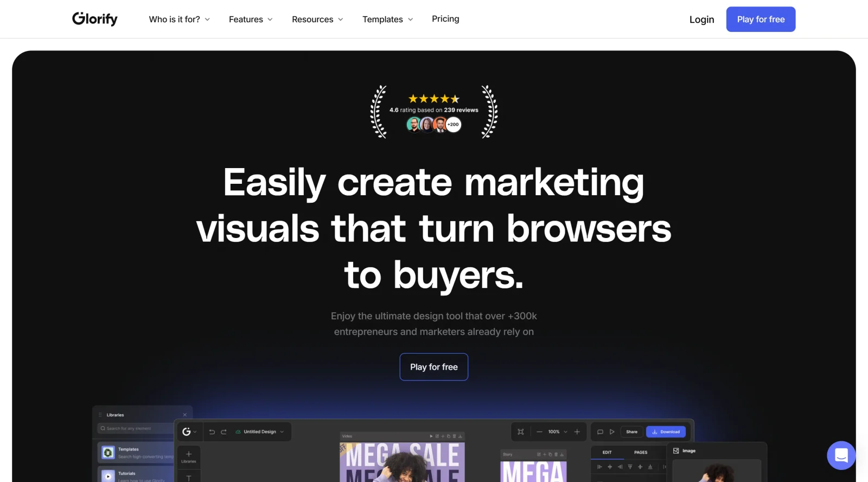868x482 pixels.
Task: Click the edit icon on the Story frame header
Action: pos(539,454)
